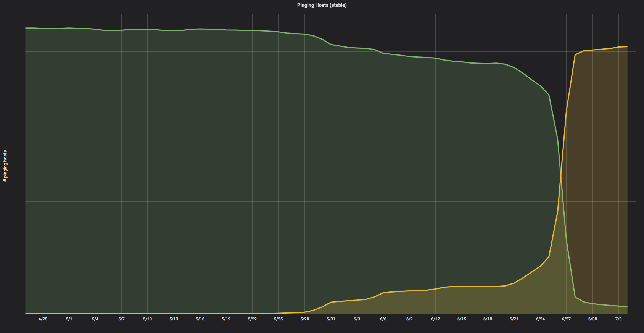Select the 6/12 date label
Image resolution: width=644 pixels, height=333 pixels.
pyautogui.click(x=435, y=319)
